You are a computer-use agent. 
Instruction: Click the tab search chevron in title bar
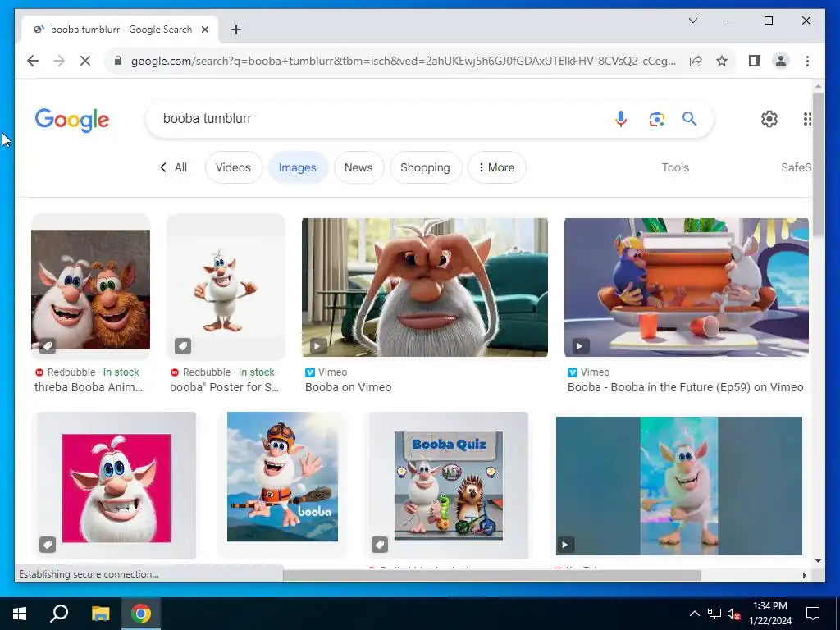pyautogui.click(x=692, y=21)
